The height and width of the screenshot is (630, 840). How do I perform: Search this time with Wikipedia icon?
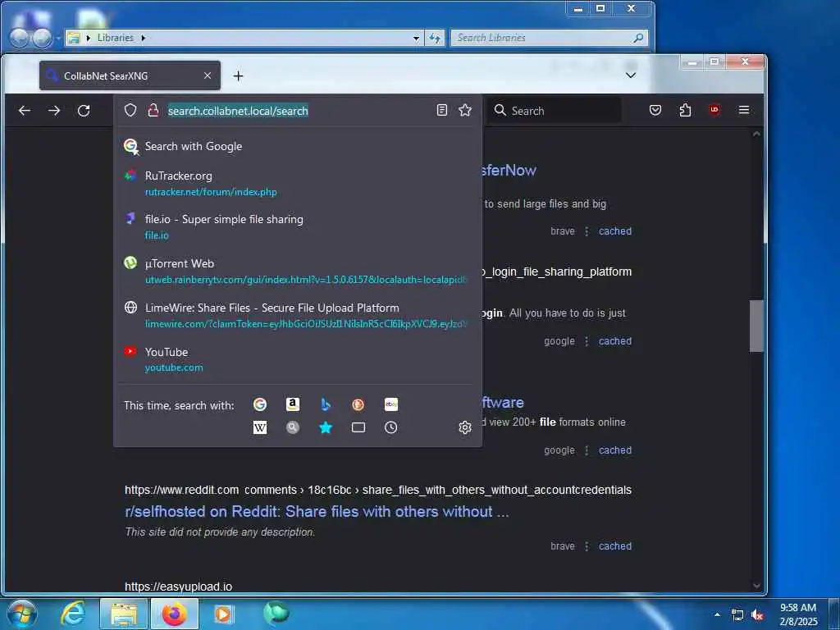coord(260,427)
